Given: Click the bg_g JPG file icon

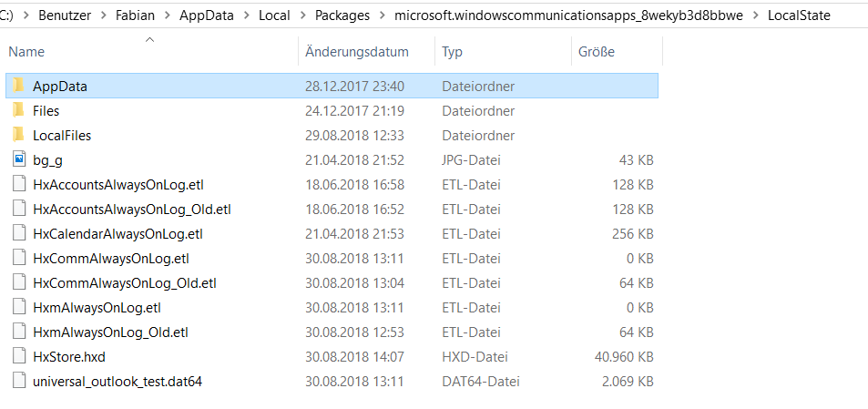Looking at the screenshot, I should point(18,159).
